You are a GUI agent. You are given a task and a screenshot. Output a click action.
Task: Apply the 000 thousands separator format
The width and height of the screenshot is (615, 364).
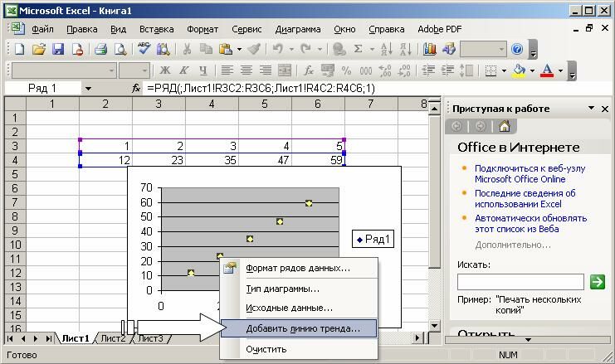pos(365,71)
